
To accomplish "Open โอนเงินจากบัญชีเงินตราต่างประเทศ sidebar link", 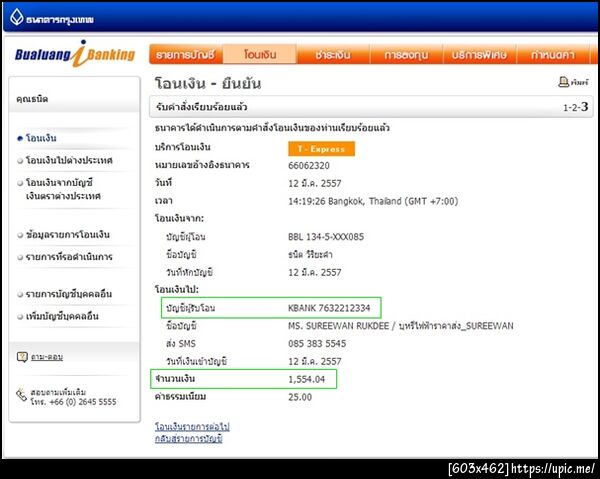I will pyautogui.click(x=63, y=189).
